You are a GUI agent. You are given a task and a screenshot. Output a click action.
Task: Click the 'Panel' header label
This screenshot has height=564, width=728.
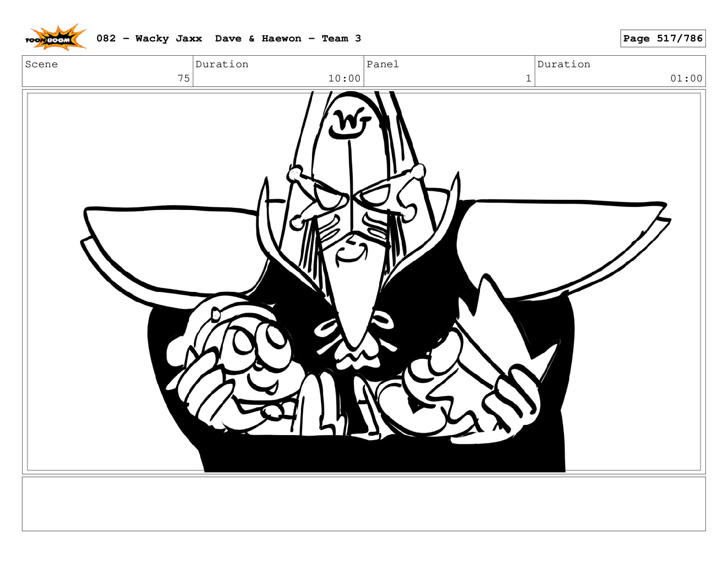[382, 64]
